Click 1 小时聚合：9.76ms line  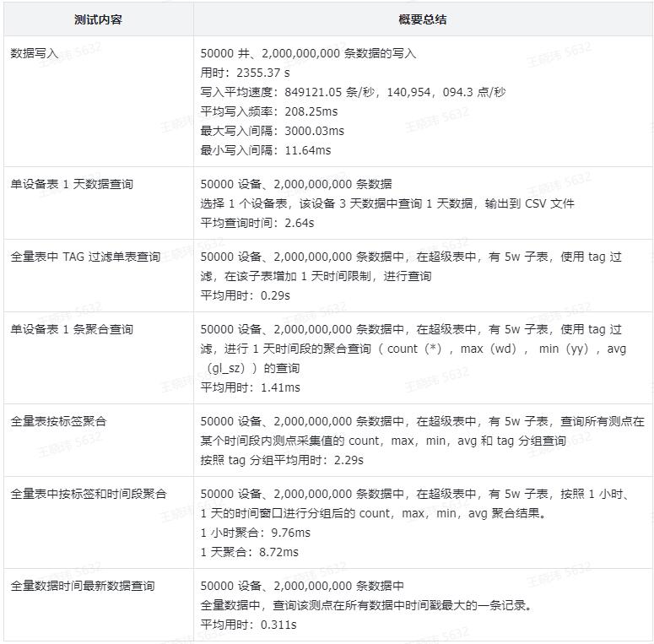pyautogui.click(x=256, y=533)
